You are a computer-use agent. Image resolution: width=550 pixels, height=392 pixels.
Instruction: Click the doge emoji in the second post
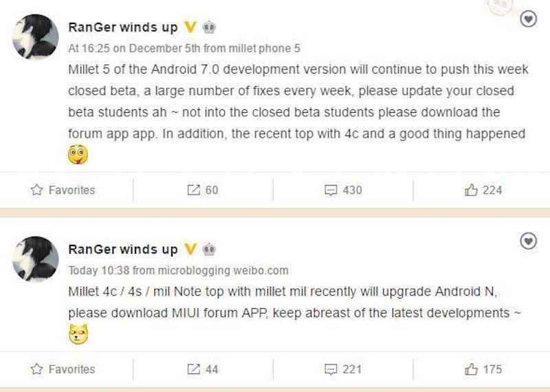pos(78,334)
